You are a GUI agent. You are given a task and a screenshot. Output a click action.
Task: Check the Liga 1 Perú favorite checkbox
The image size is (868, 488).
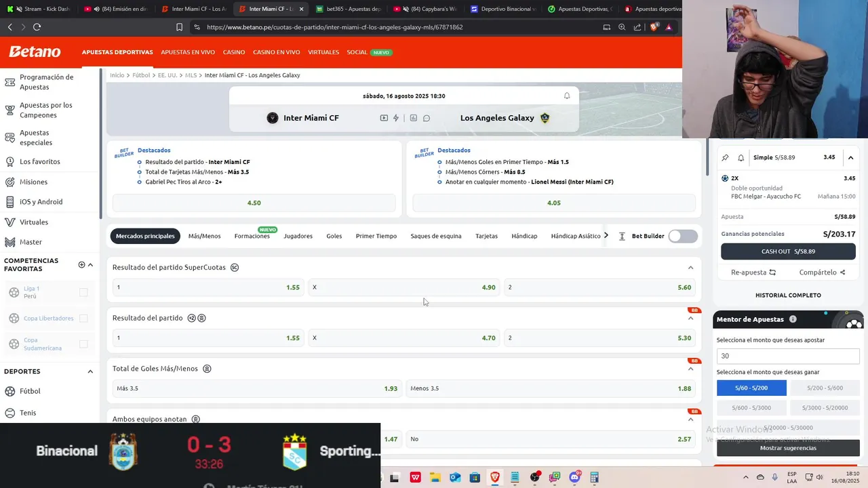tap(83, 292)
